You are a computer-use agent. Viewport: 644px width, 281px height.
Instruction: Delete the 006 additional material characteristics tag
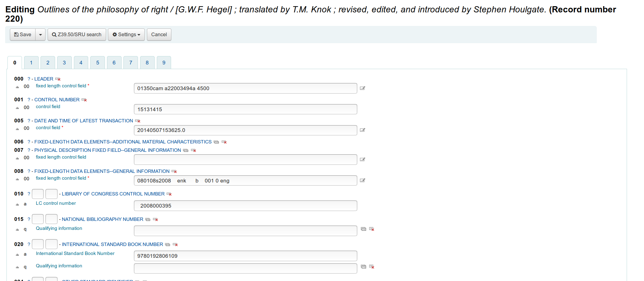[x=224, y=142]
